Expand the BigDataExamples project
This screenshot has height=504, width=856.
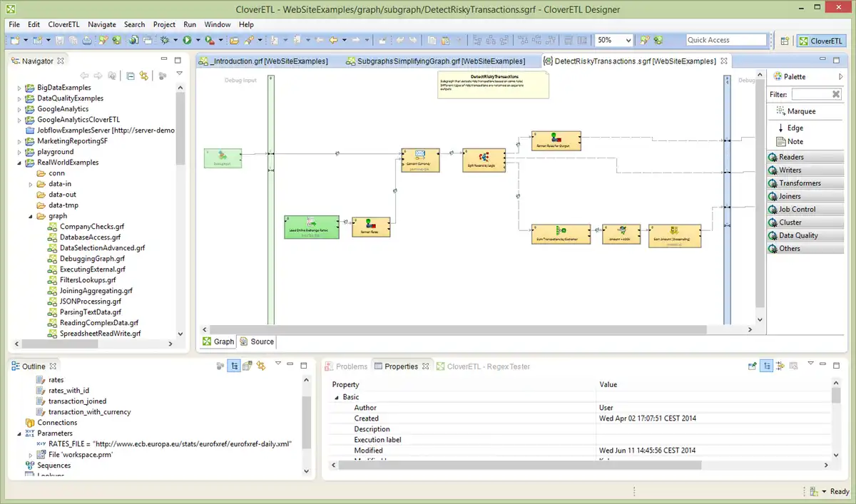(x=20, y=88)
